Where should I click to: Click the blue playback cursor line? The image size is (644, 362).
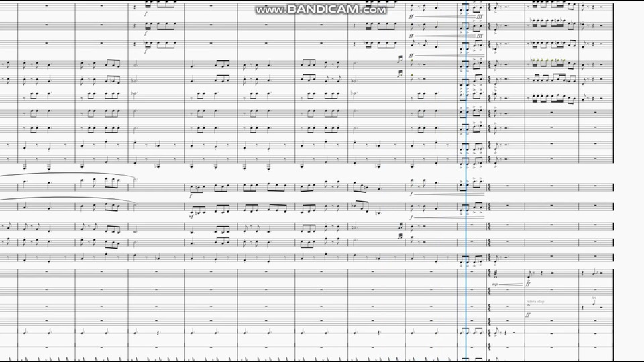click(466, 180)
